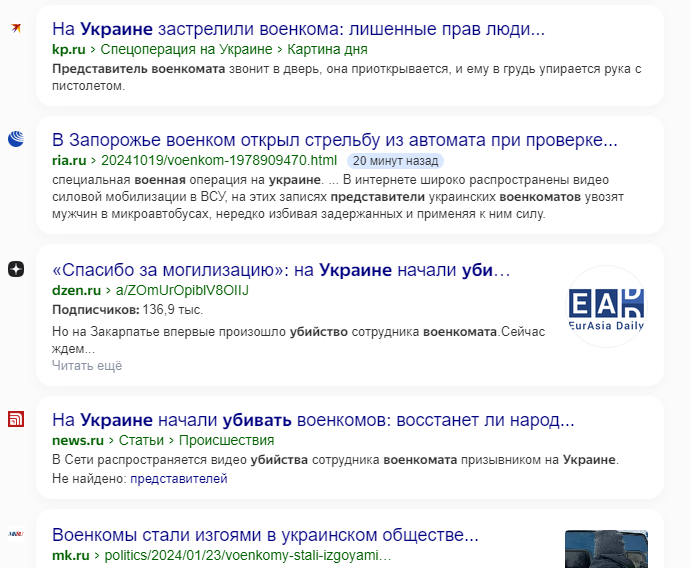Open headline 'На Украине застрелили военкома'
Image resolution: width=691 pixels, height=568 pixels.
click(298, 29)
